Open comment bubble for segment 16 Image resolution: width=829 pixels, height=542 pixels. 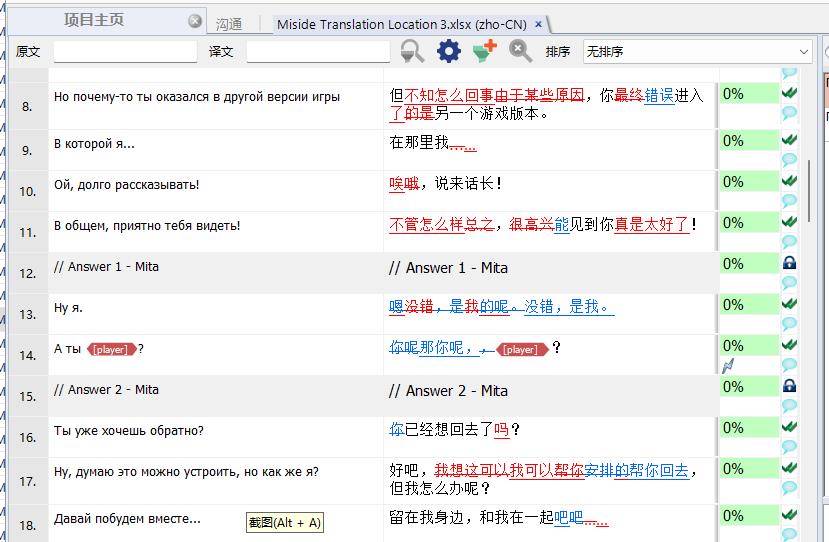[789, 447]
